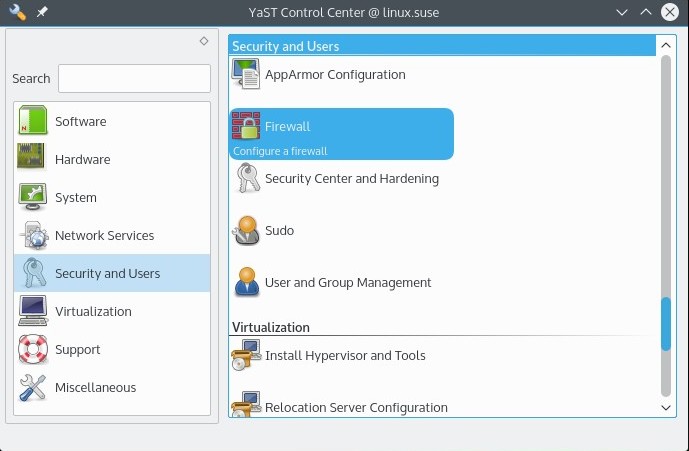This screenshot has width=689, height=451.
Task: Open the Firewall brick wall icon
Action: pyautogui.click(x=246, y=126)
